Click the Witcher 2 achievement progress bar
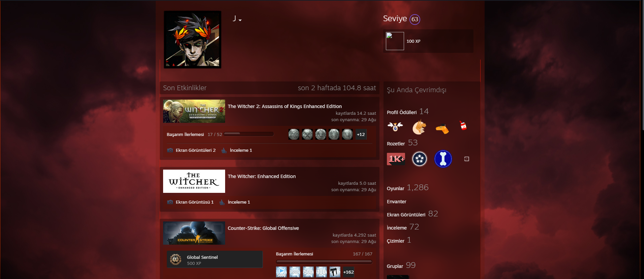 coord(249,134)
